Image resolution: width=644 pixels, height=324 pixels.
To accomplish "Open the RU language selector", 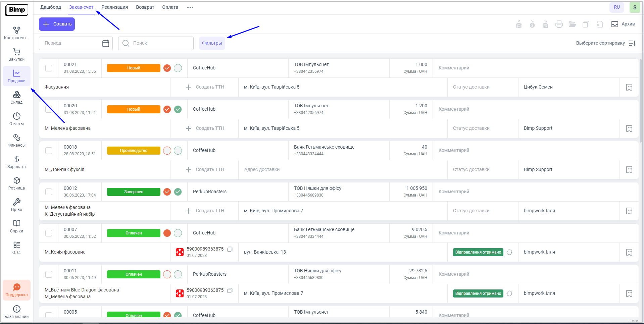I will (x=617, y=7).
